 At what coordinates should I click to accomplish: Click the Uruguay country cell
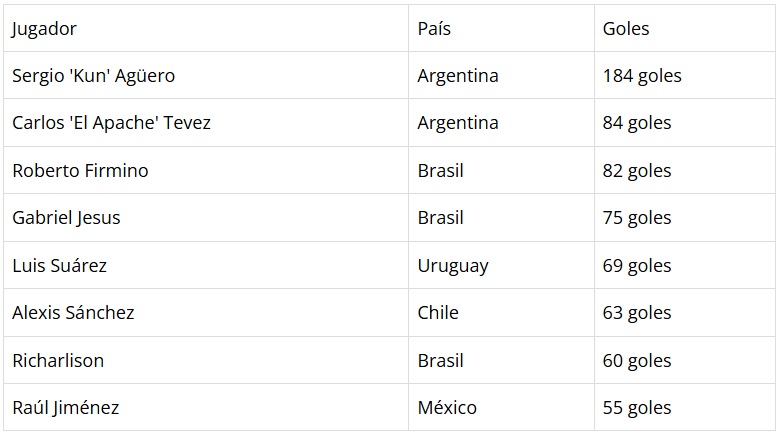click(x=453, y=266)
